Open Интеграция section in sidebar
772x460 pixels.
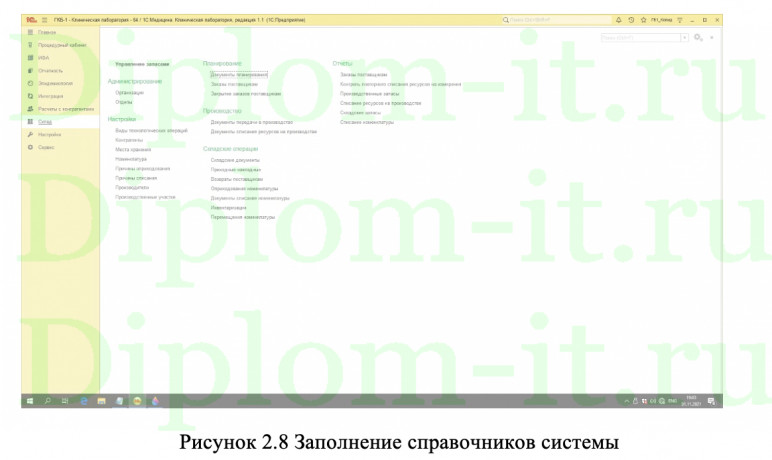tap(50, 96)
